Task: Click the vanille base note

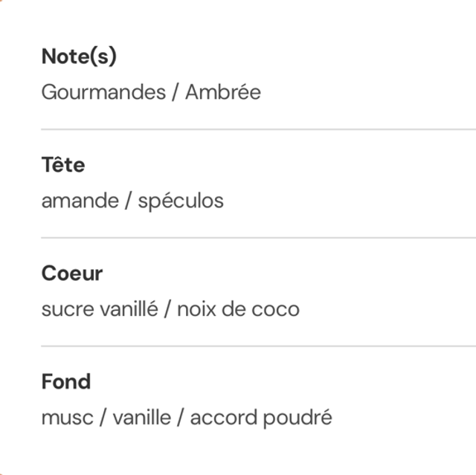Action: tap(141, 418)
